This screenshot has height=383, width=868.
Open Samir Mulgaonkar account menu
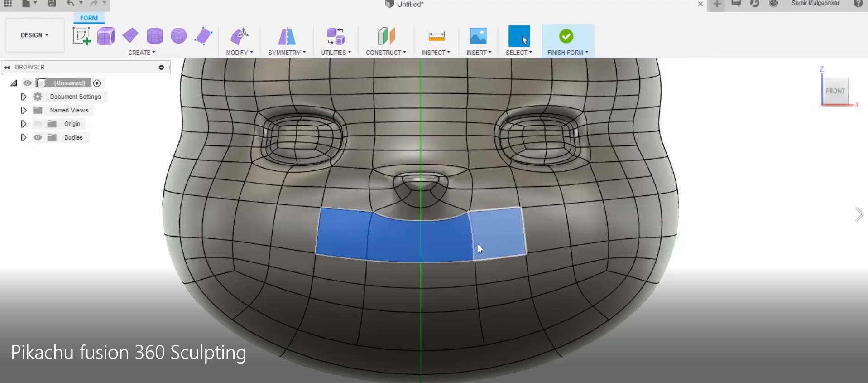tap(815, 3)
